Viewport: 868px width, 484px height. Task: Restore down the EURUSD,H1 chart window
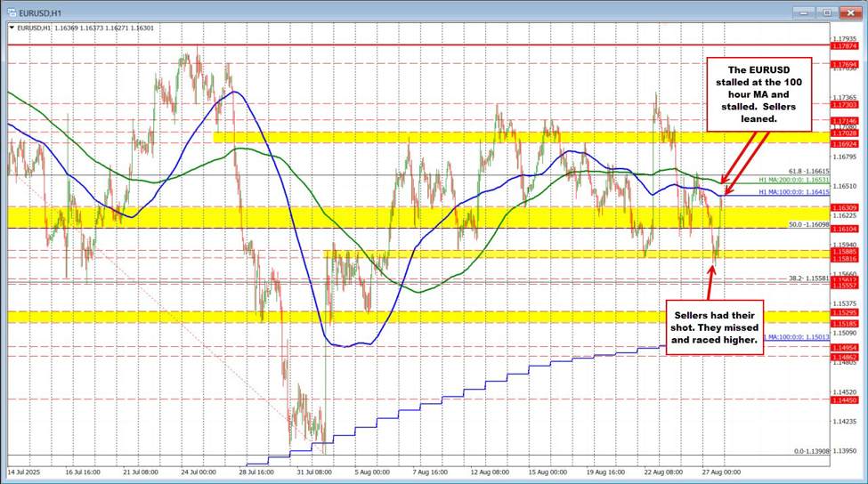pos(827,12)
